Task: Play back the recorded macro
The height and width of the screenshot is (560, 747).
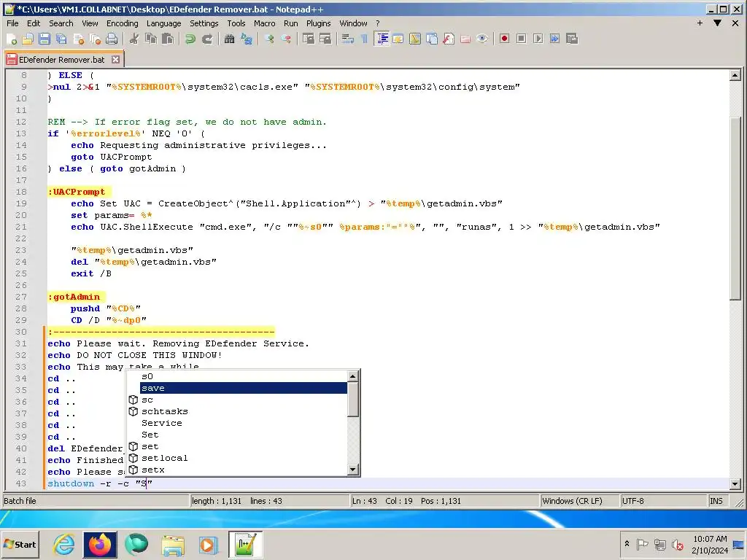Action: tap(538, 39)
